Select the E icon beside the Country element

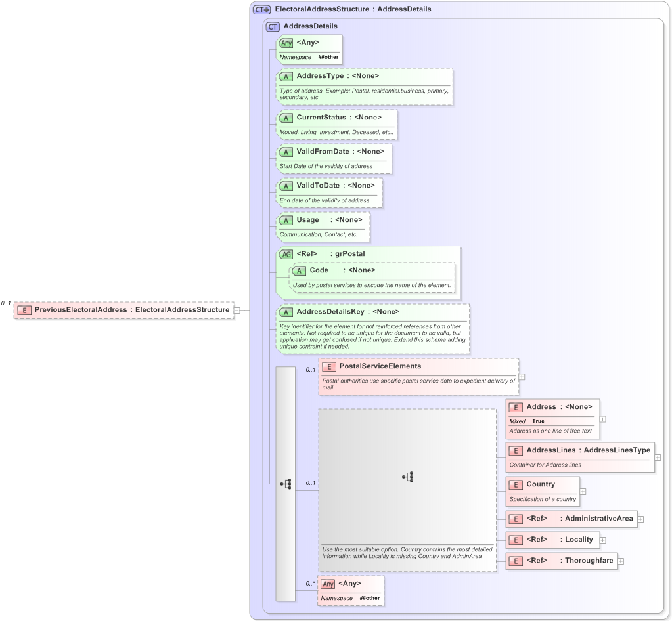click(x=516, y=484)
